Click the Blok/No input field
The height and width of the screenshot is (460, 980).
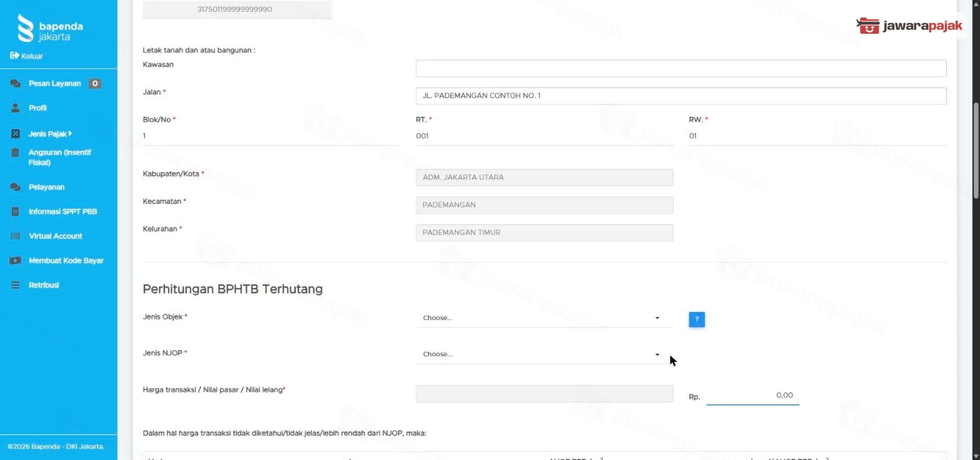(x=271, y=136)
